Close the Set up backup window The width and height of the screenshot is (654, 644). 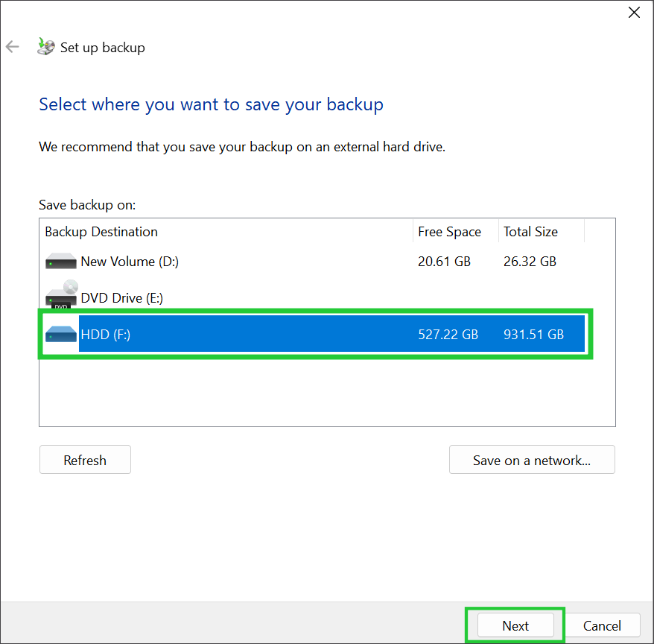[634, 12]
